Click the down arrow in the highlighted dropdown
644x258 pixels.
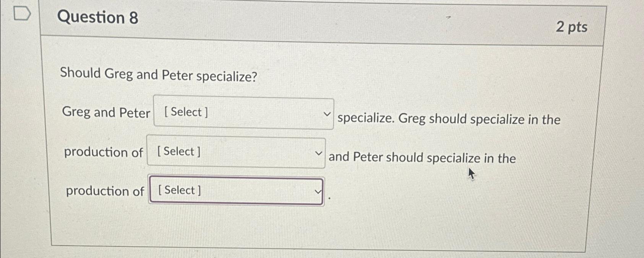[x=317, y=191]
